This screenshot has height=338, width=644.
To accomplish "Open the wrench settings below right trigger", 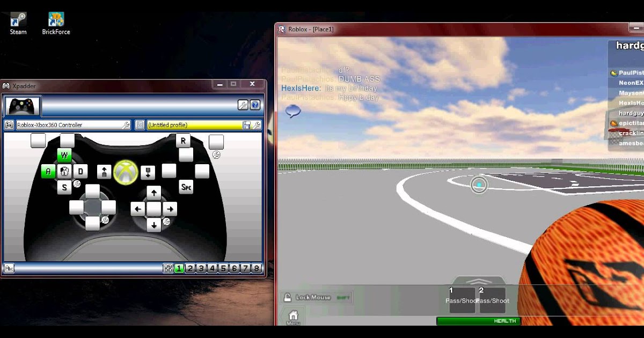I will click(216, 155).
